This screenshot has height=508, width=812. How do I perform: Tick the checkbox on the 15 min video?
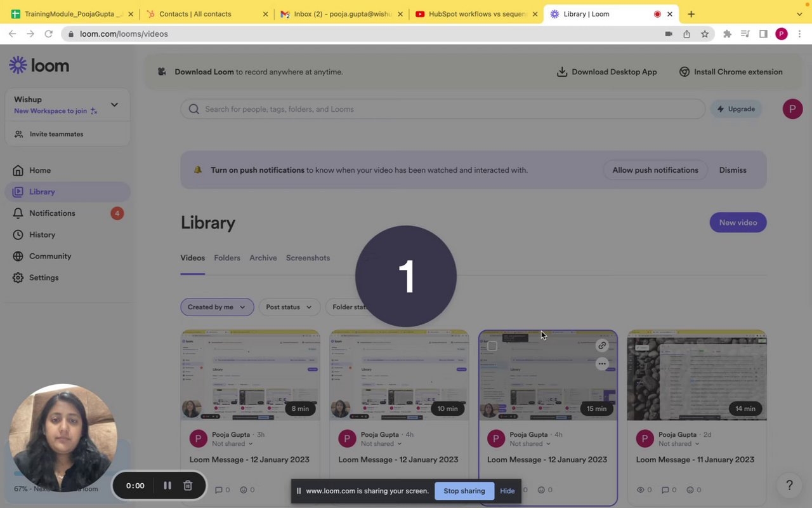tap(492, 346)
